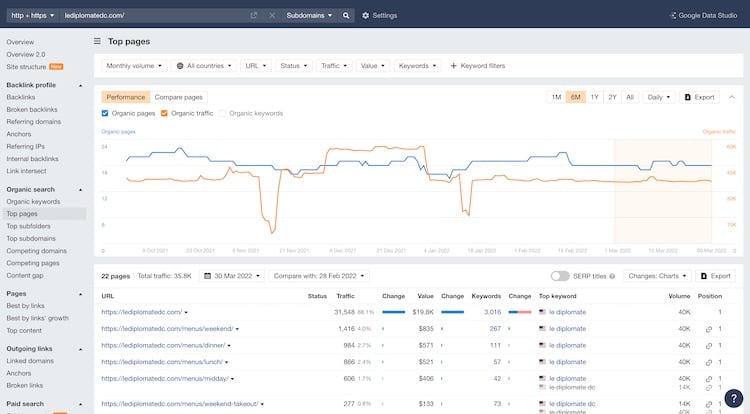The height and width of the screenshot is (414, 750).
Task: Select 1Y time range
Action: 595,97
